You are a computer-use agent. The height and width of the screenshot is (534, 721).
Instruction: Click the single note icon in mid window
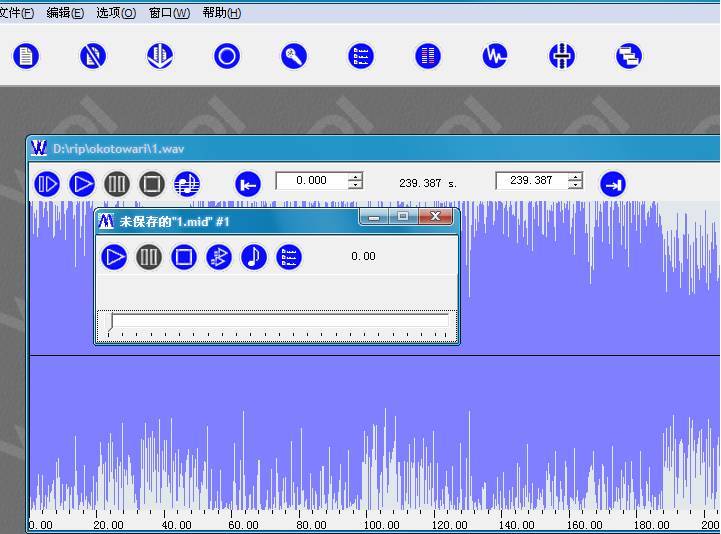pos(254,257)
